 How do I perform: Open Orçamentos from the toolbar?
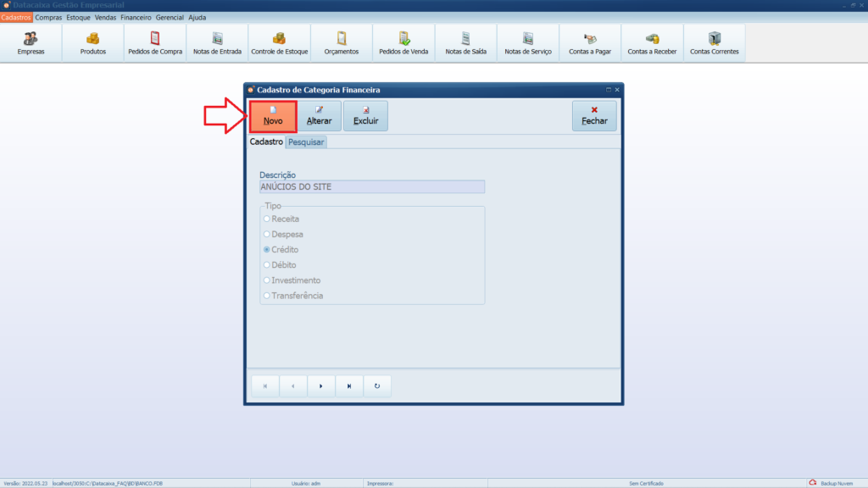(x=342, y=42)
